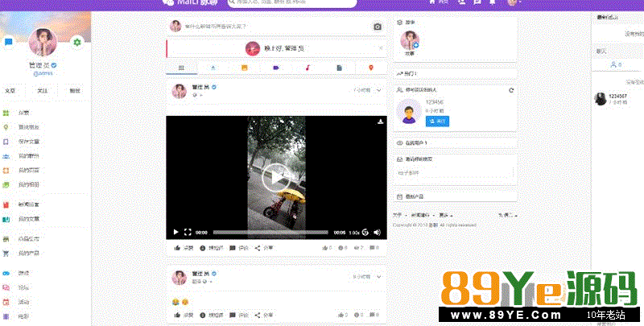Download the video using the download icon
The image size is (644, 326).
point(380,122)
